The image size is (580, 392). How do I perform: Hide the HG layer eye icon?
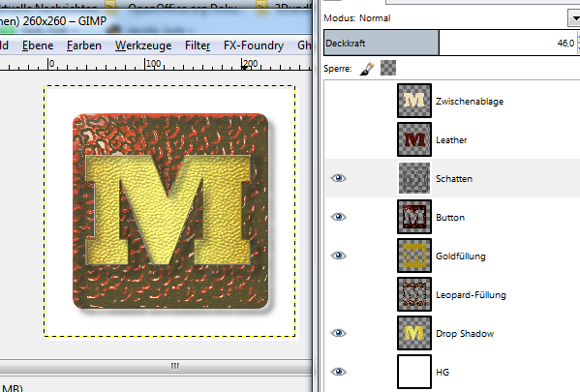[x=338, y=372]
